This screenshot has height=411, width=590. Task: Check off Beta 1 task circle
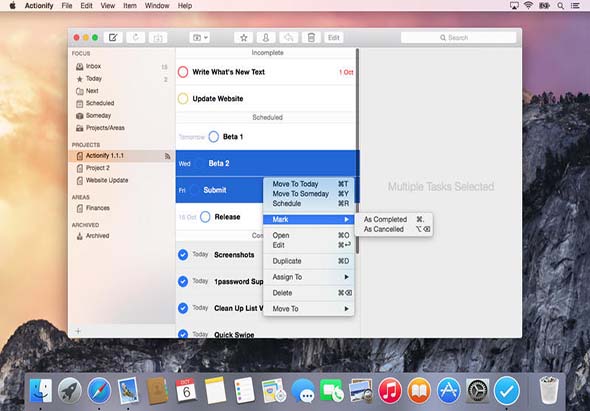213,137
